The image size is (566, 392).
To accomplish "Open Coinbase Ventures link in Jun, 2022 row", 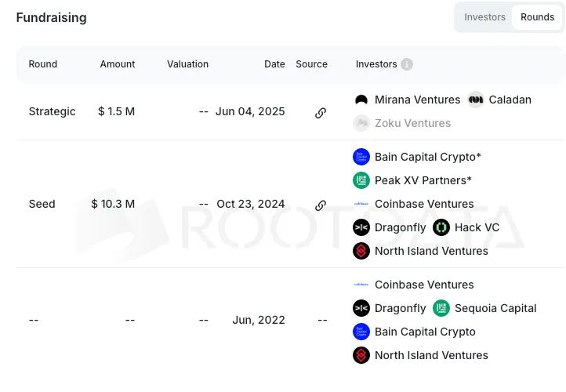I will [x=424, y=285].
